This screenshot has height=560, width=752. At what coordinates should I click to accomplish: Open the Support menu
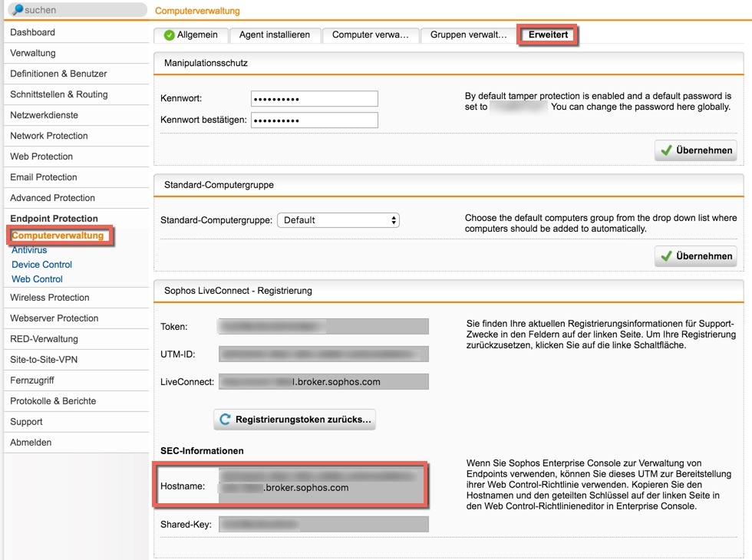pyautogui.click(x=76, y=421)
